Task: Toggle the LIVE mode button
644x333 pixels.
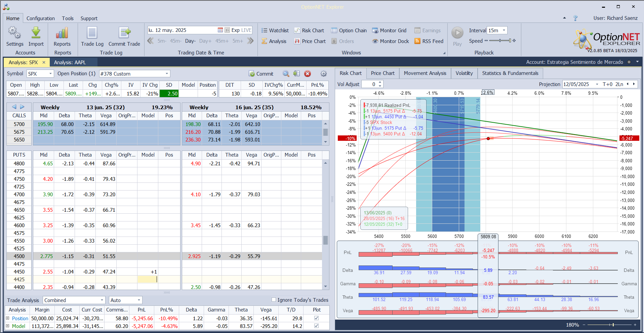Action: coord(246,30)
